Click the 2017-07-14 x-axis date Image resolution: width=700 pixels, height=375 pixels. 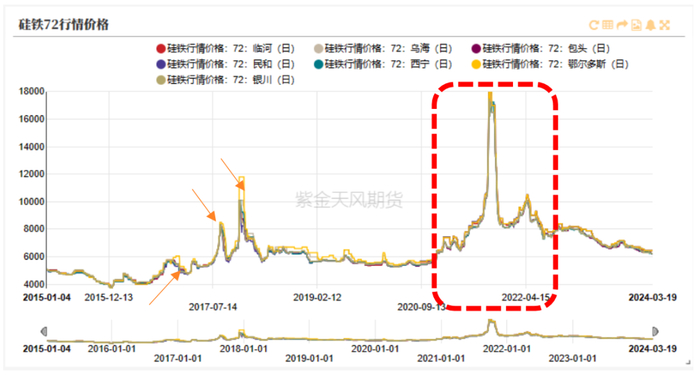[x=213, y=307]
